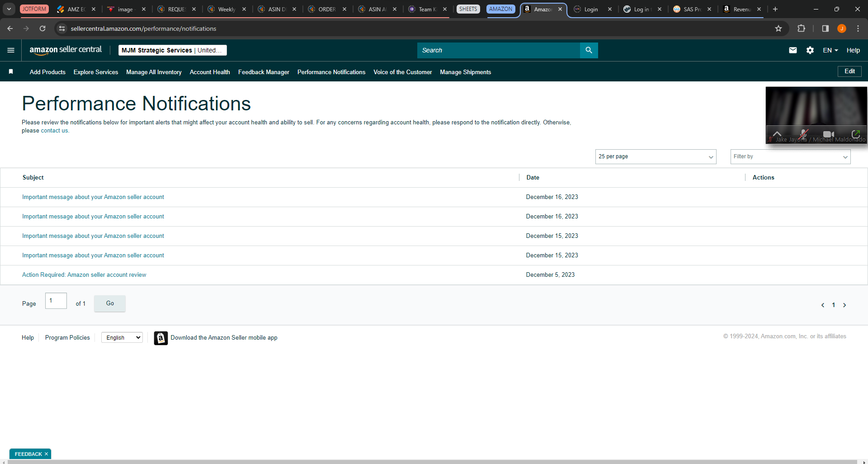Click the horizontal scrollbar at the bottom
868x464 pixels.
pos(433,462)
